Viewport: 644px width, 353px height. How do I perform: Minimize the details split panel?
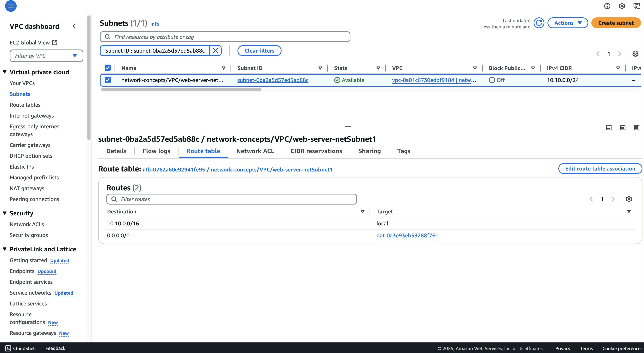click(609, 128)
